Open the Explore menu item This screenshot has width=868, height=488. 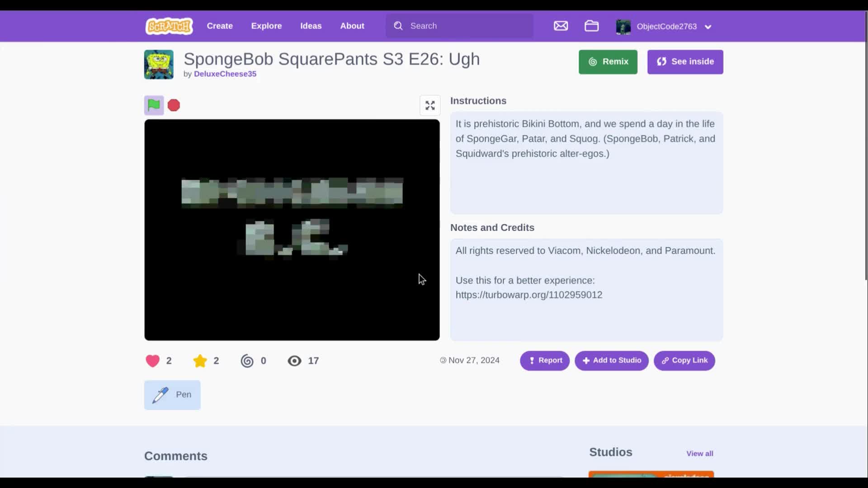point(266,26)
